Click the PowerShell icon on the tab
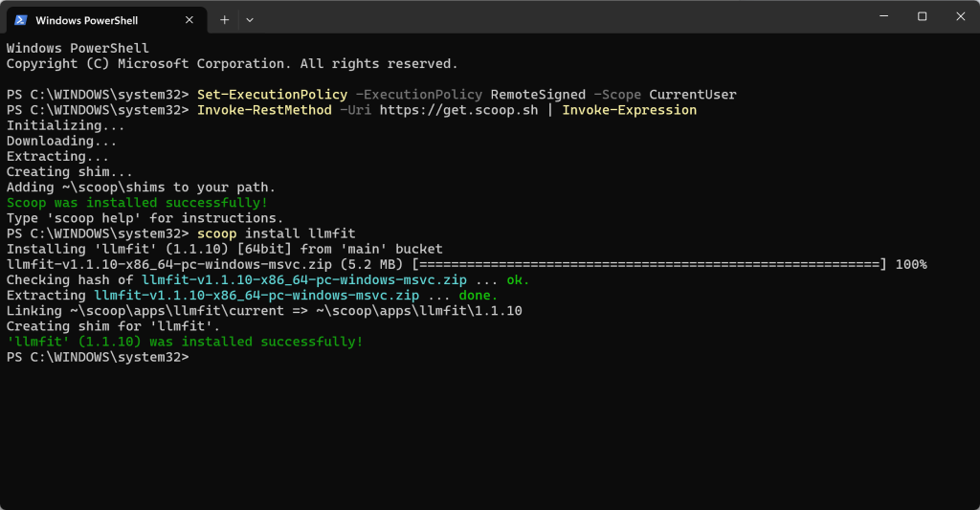This screenshot has width=980, height=510. pyautogui.click(x=21, y=20)
